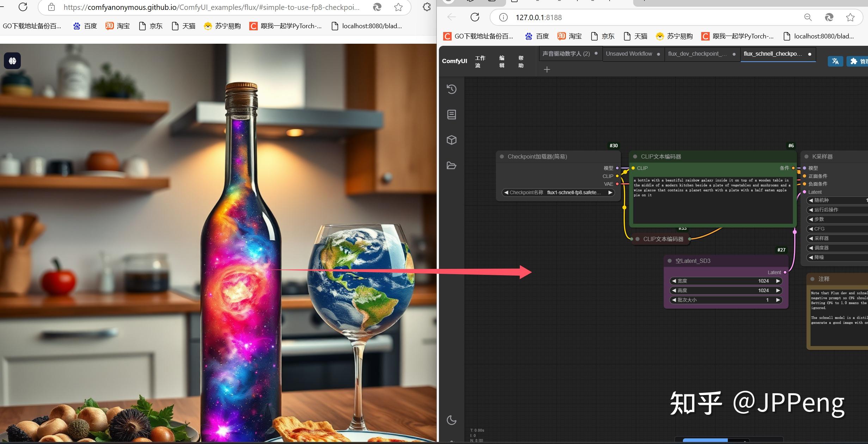Open the node library sidebar icon
This screenshot has width=868, height=444.
[452, 115]
